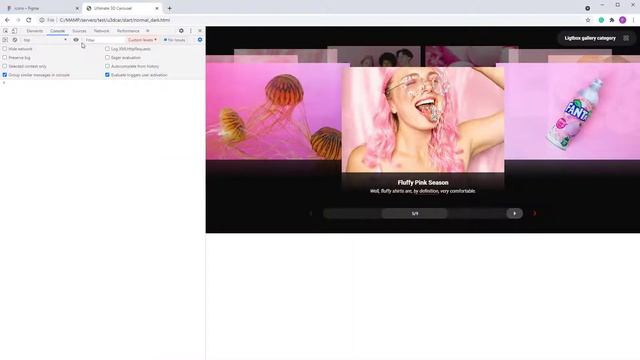This screenshot has height=360, width=640.
Task: Show the console sidebar icon
Action: (x=5, y=40)
